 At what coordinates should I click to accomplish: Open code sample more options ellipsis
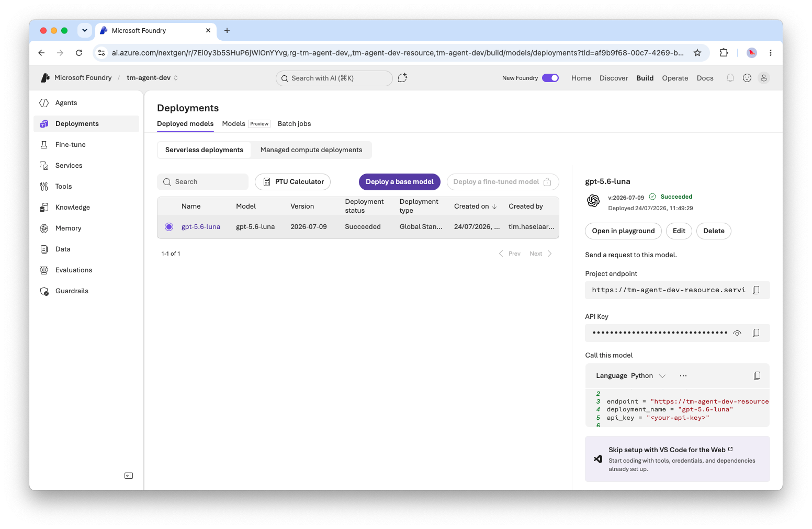683,376
